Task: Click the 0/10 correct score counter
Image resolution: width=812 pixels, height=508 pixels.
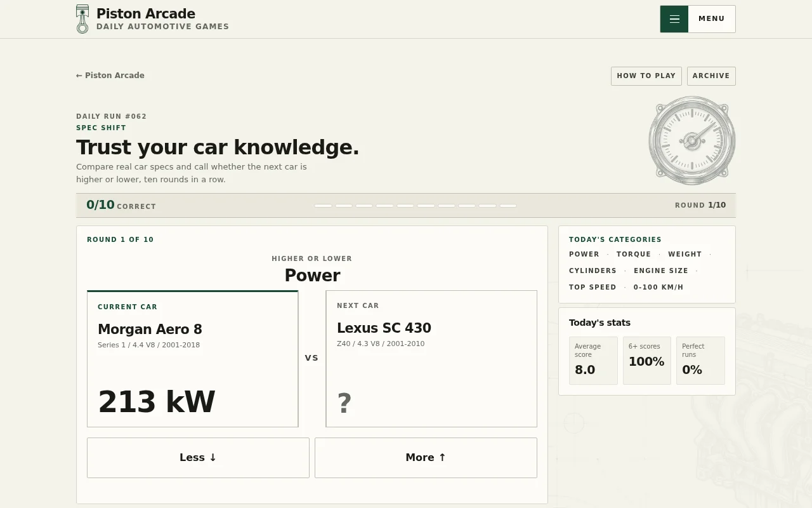Action: click(121, 205)
